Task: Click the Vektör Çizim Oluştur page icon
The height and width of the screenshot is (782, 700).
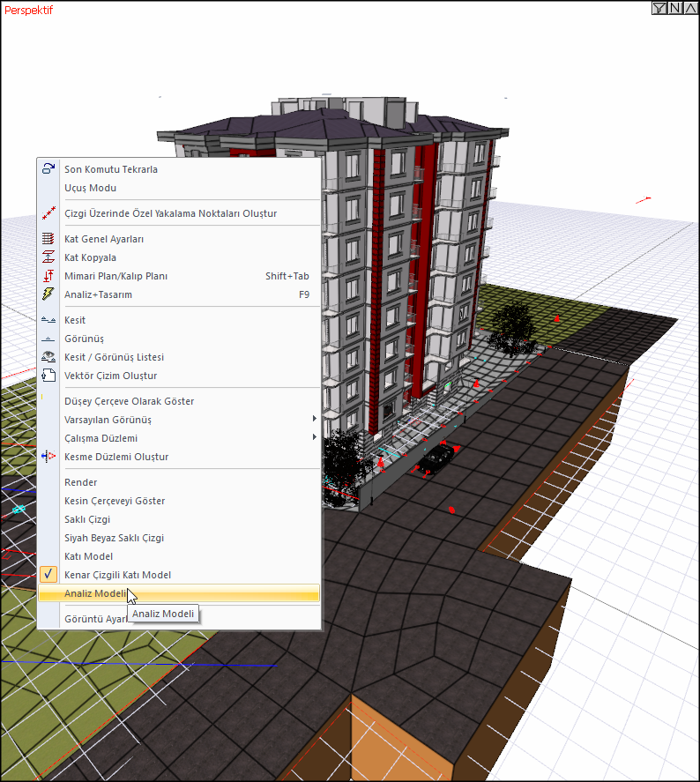Action: 49,376
